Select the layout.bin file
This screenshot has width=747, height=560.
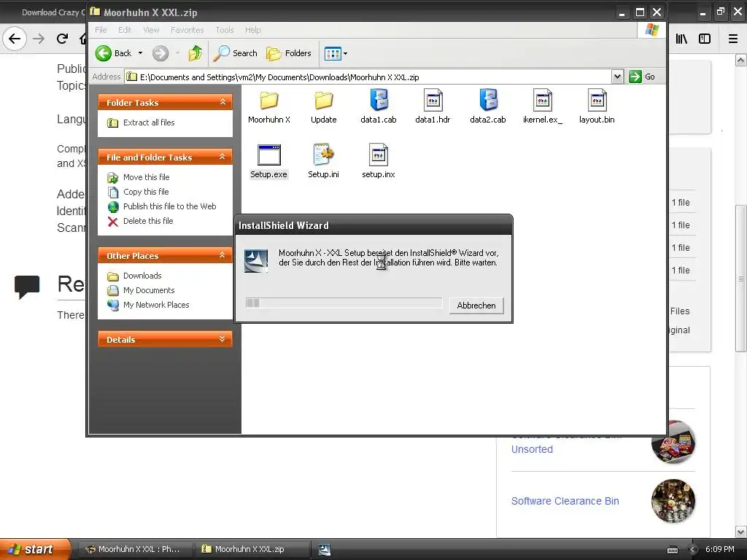pyautogui.click(x=597, y=108)
